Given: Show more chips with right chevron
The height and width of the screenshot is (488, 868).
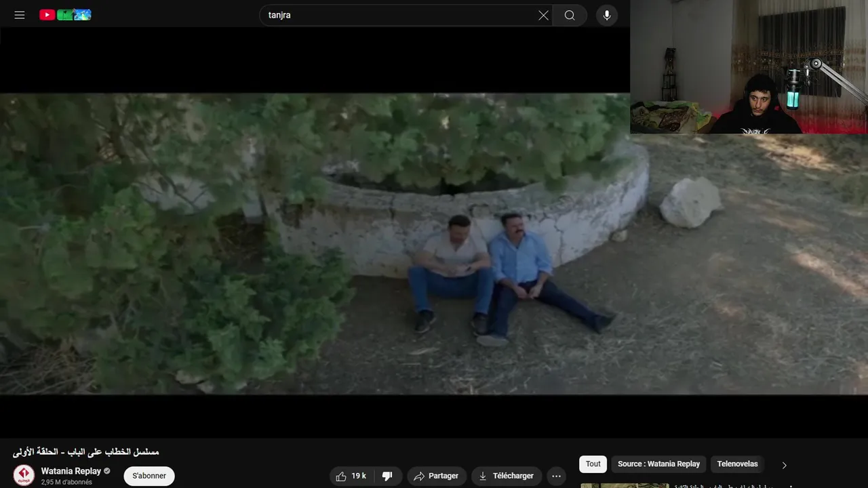Looking at the screenshot, I should 785,465.
